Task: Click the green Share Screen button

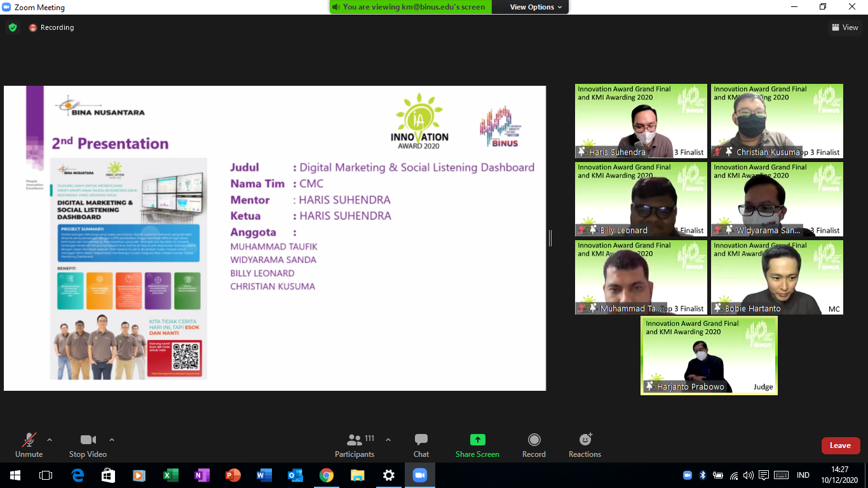Action: point(477,445)
